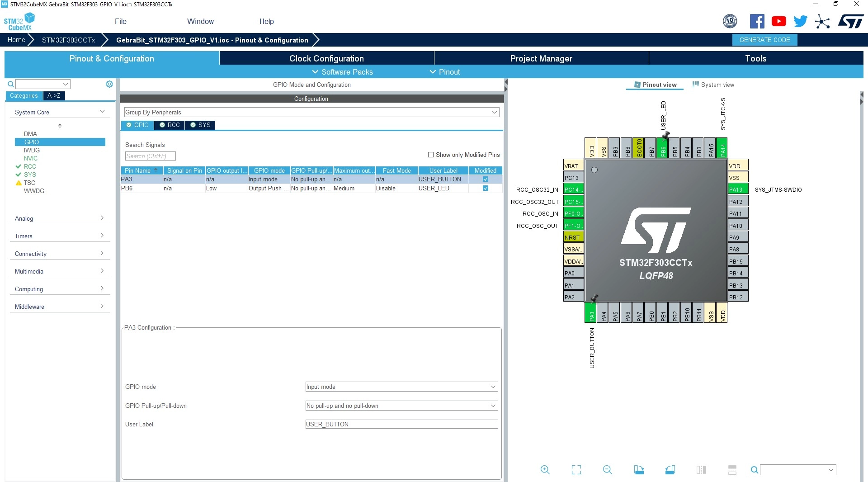
Task: Select green pin PB6 on the chip
Action: [x=663, y=148]
